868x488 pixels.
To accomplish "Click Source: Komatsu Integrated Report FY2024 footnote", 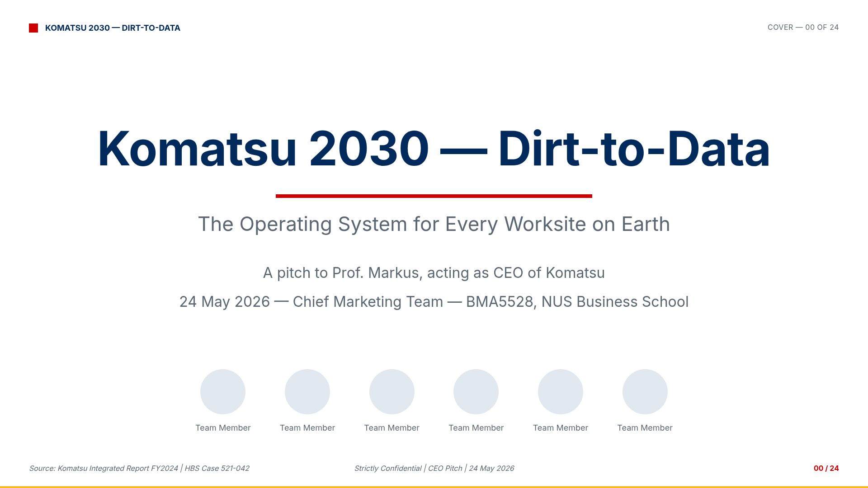I will click(x=104, y=469).
